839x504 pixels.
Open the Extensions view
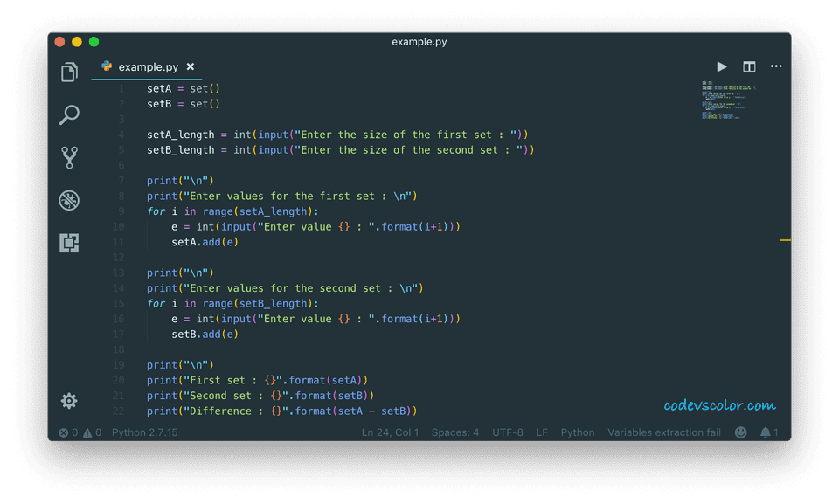click(69, 243)
